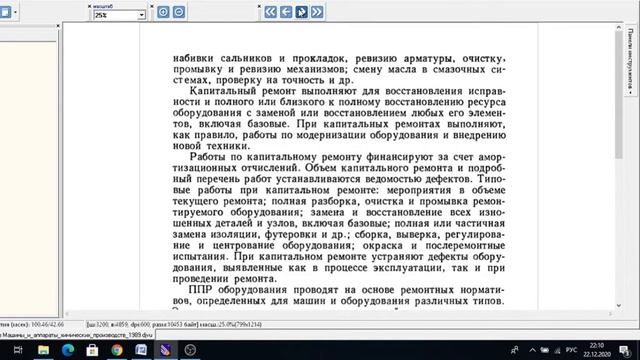Open the vertical tools panel tab at right
The width and height of the screenshot is (640, 360).
click(630, 60)
